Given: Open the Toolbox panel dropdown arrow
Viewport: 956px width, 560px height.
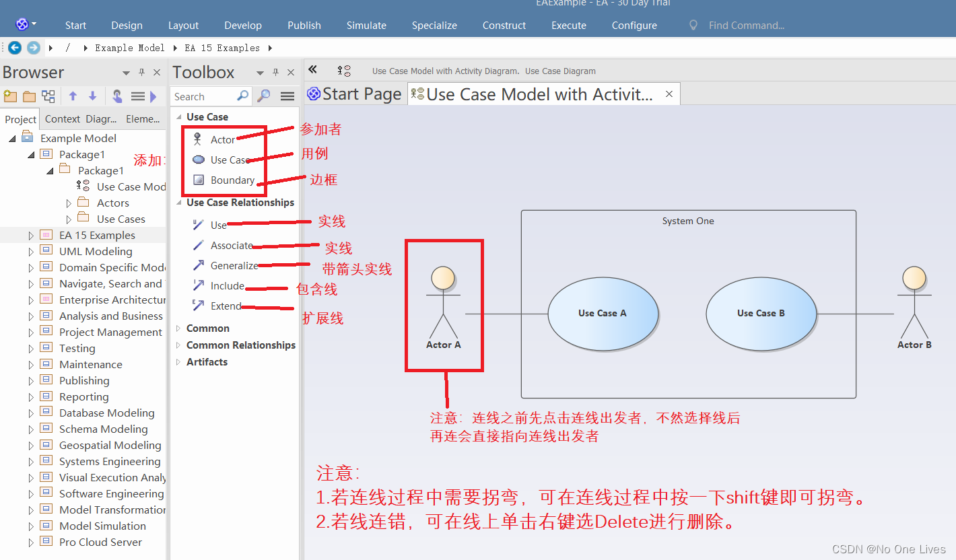Looking at the screenshot, I should click(260, 73).
